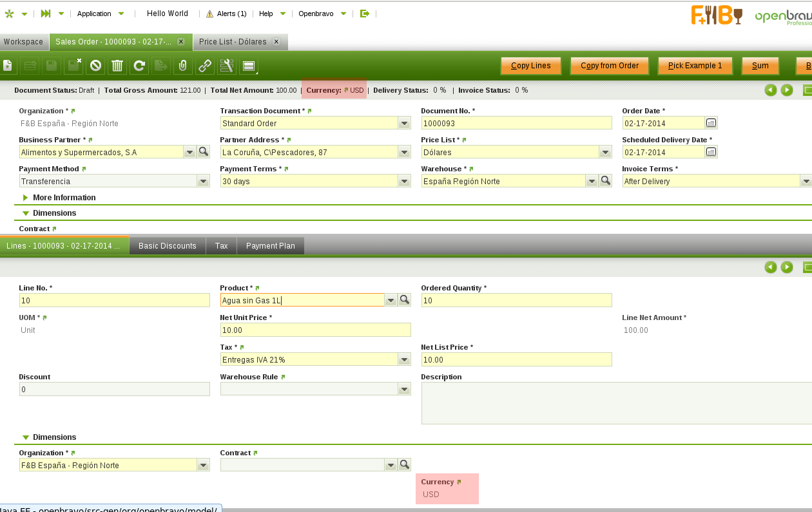Viewport: 812px width, 512px height.
Task: Click into the Net Unit Price field
Action: [x=315, y=330]
